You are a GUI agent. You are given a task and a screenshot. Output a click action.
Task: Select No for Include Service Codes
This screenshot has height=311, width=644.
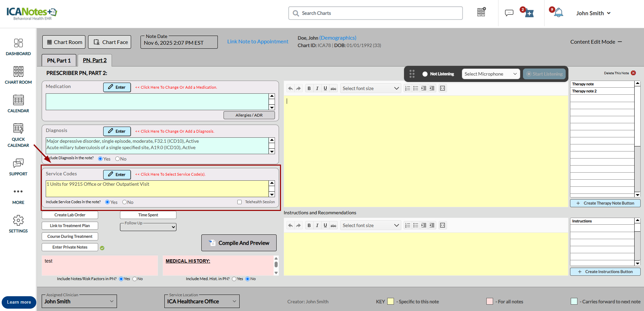[124, 202]
